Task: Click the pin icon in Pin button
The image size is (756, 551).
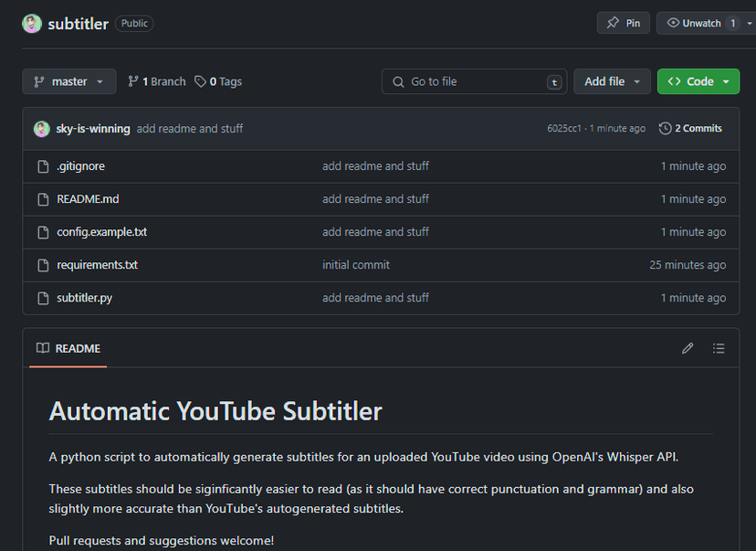Action: point(613,23)
